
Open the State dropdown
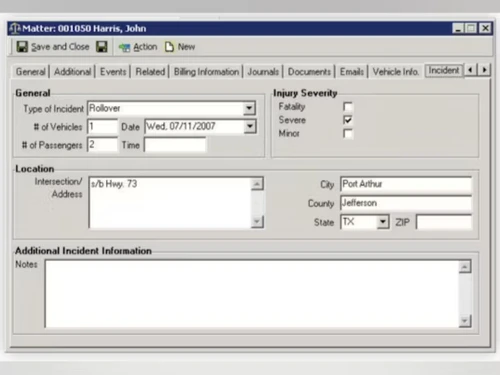383,222
